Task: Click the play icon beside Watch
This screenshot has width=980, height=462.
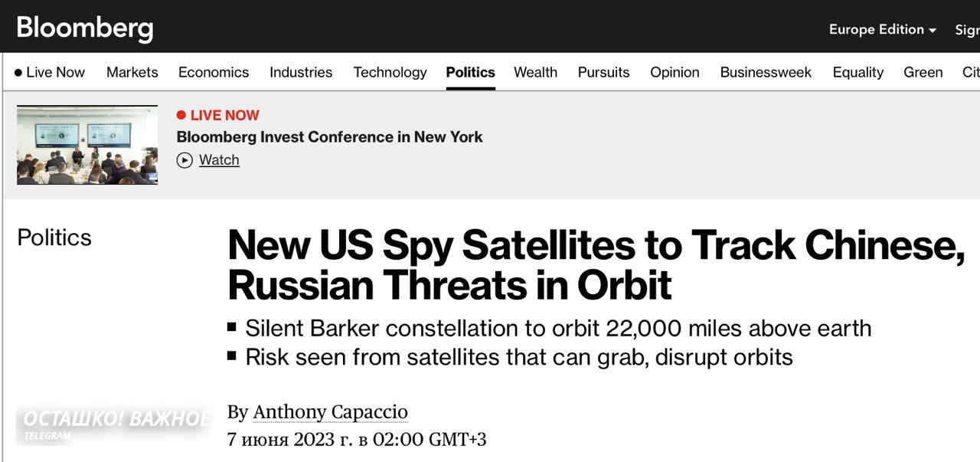Action: click(185, 160)
